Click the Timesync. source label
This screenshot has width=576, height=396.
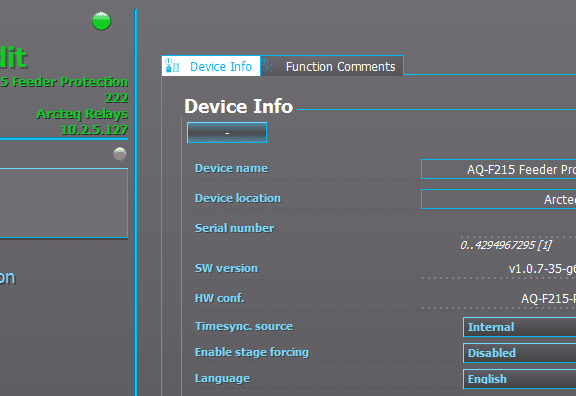coord(244,326)
